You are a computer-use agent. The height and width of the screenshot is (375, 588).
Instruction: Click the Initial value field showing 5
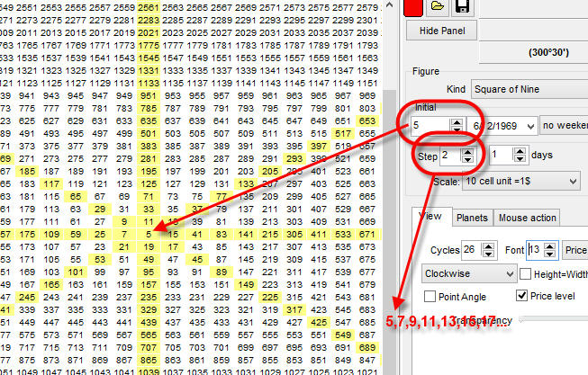click(x=430, y=125)
